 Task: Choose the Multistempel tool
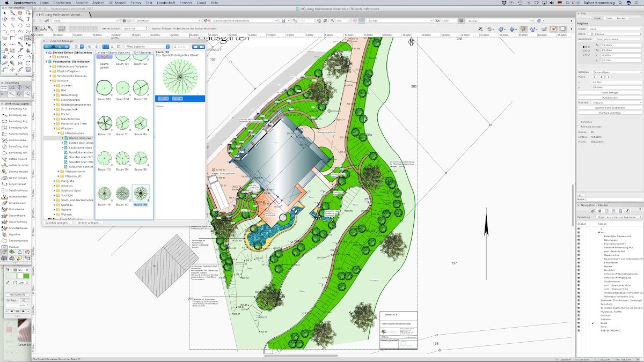coord(4,209)
